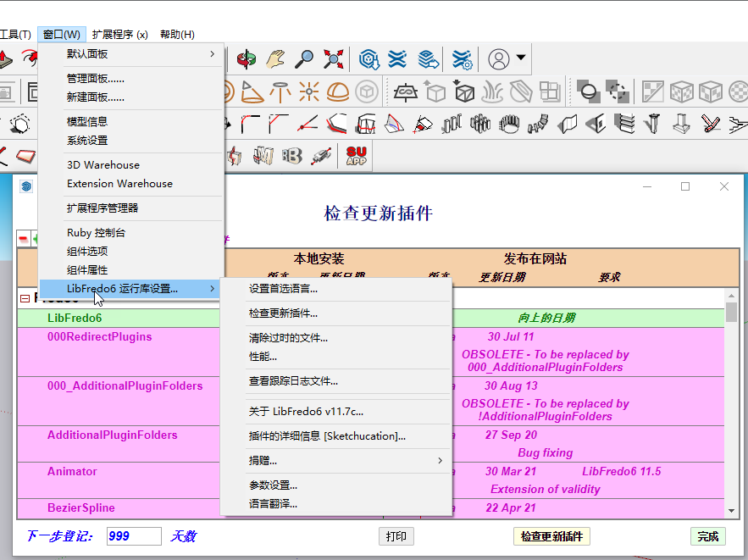Open 模型信息 from the menu
The image size is (748, 560).
(x=131, y=122)
